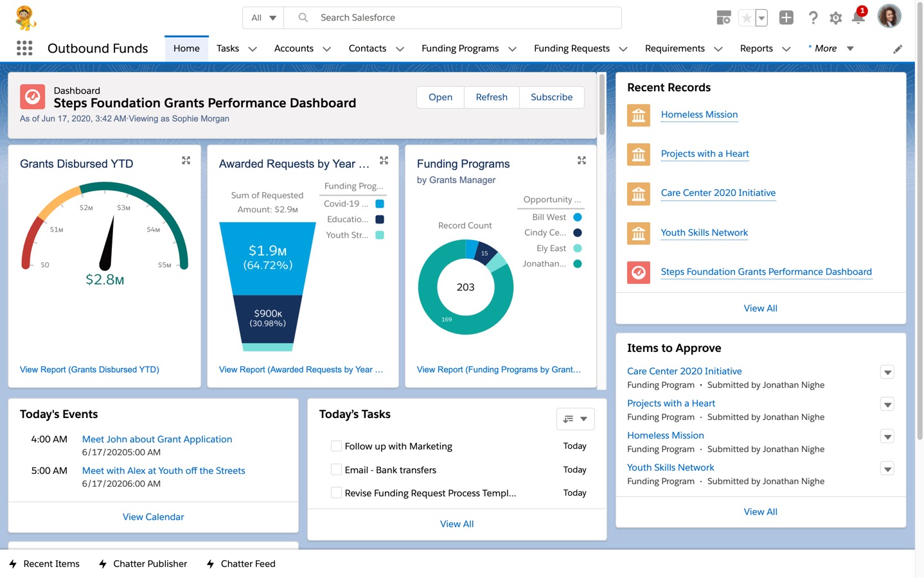Click the Covid-19 legend color swatch
Image resolution: width=924 pixels, height=578 pixels.
(380, 204)
